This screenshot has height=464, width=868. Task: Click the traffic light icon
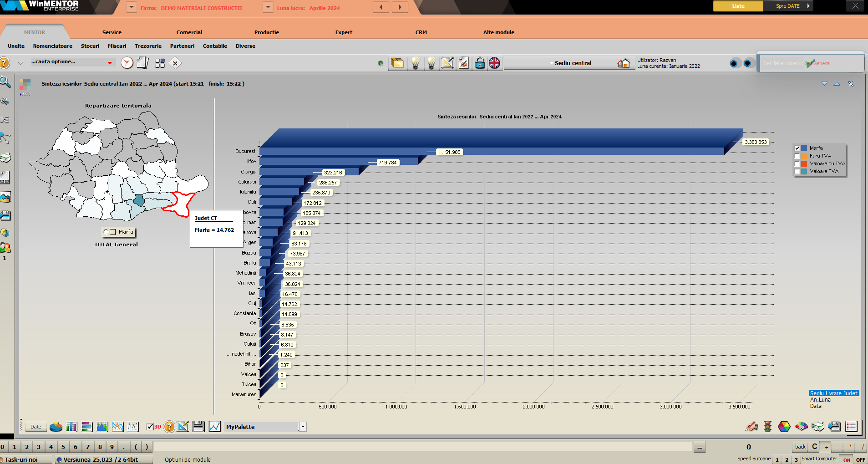[x=768, y=426]
